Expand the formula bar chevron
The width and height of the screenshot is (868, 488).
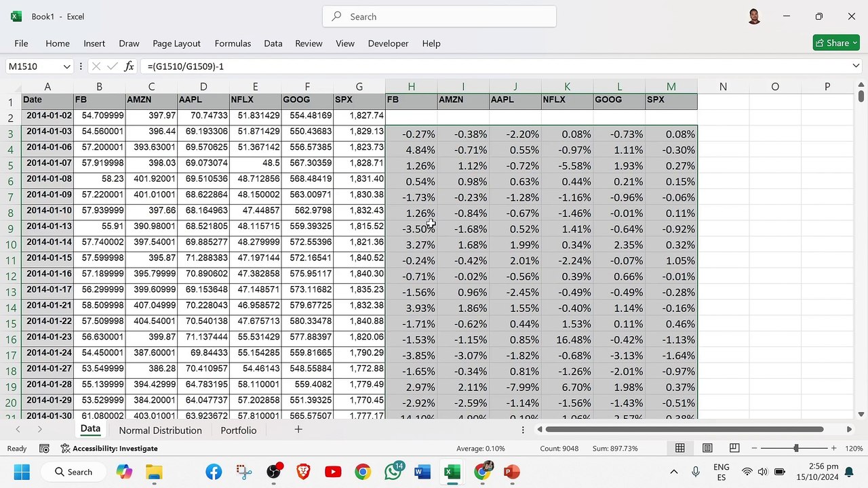point(856,66)
